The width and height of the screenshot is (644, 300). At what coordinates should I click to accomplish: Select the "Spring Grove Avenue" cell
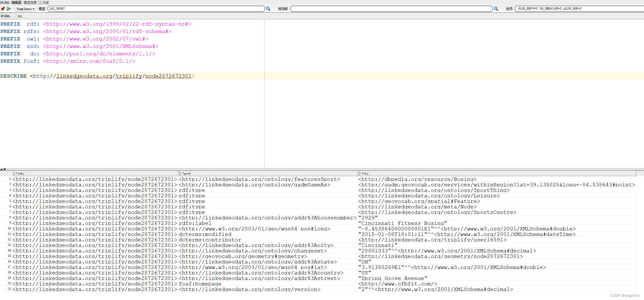click(497, 278)
